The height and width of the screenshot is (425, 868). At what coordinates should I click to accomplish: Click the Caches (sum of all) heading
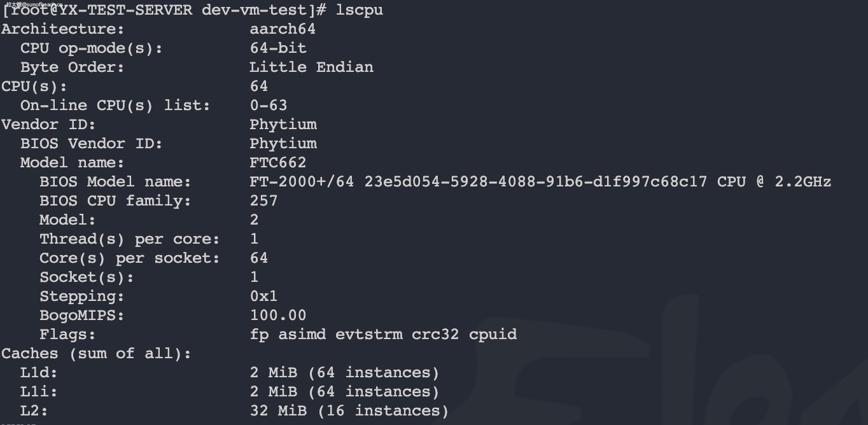click(x=96, y=354)
